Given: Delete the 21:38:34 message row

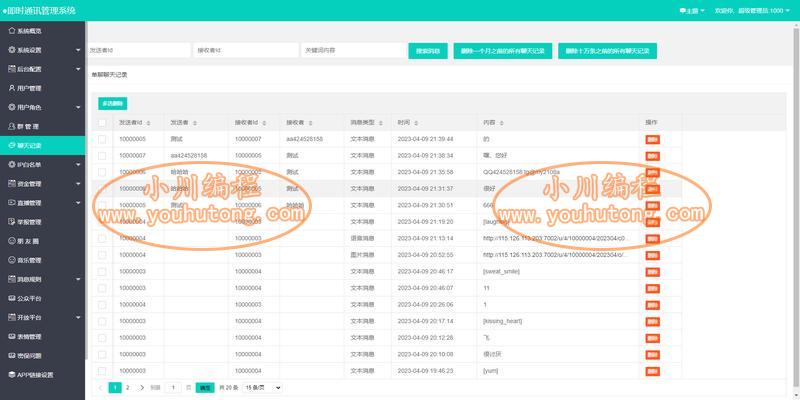Looking at the screenshot, I should click(652, 156).
